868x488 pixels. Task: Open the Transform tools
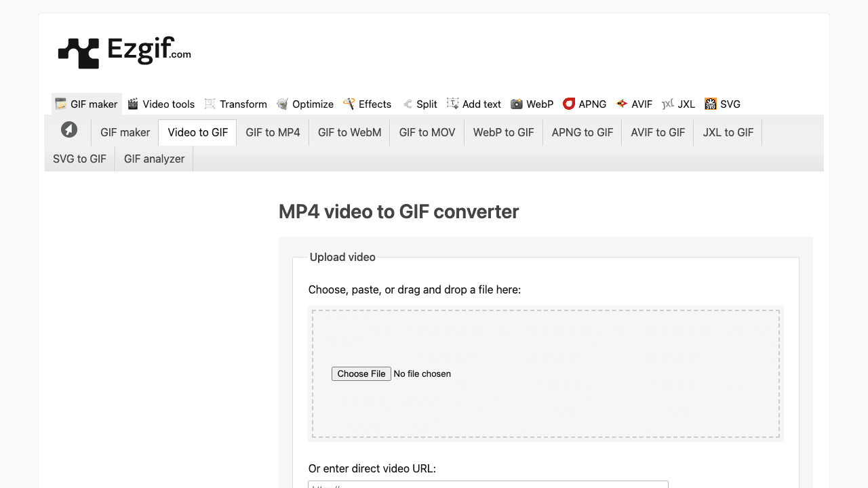click(x=210, y=104)
